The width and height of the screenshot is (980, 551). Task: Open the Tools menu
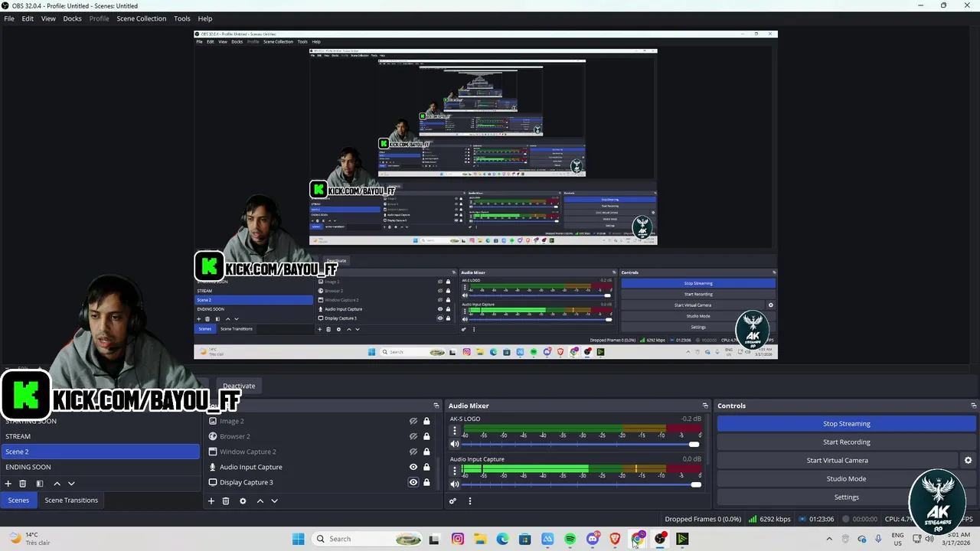(x=182, y=18)
